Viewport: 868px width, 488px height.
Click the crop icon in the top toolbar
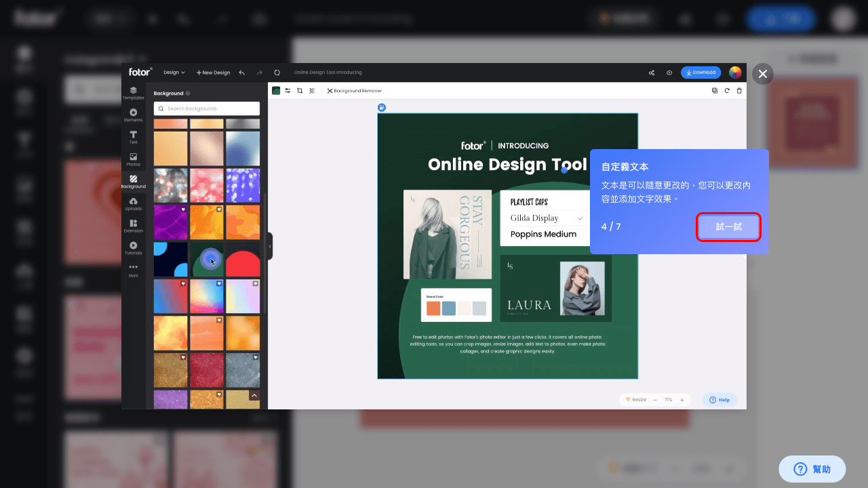tap(300, 90)
